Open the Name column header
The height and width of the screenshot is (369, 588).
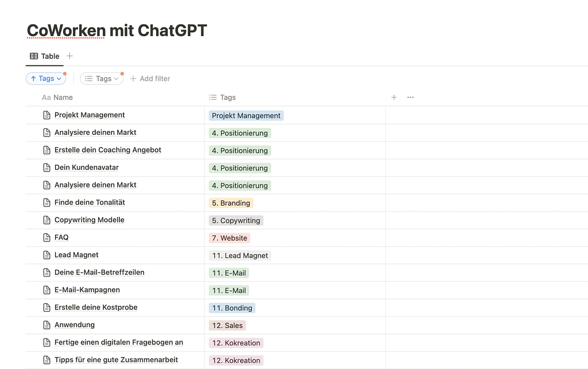63,98
